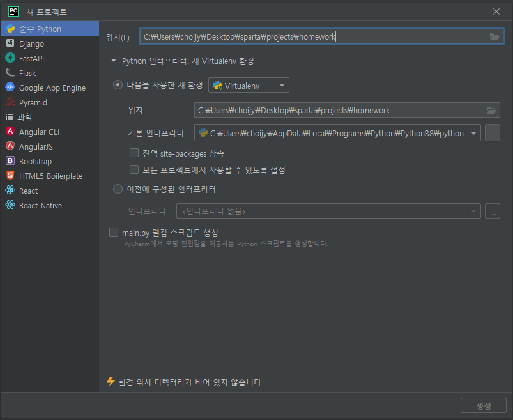Browse folder icon for project 위치(L) field
Screen dimensions: 513x420
click(494, 36)
